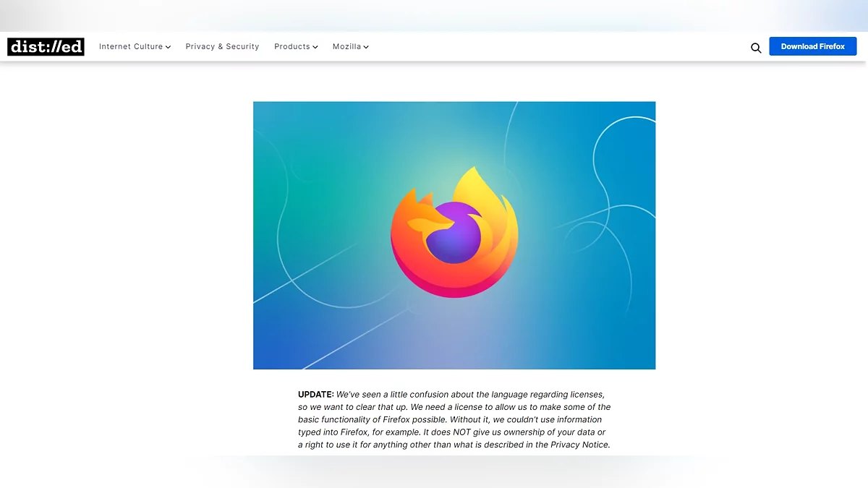Open the Mozilla menu

point(351,46)
